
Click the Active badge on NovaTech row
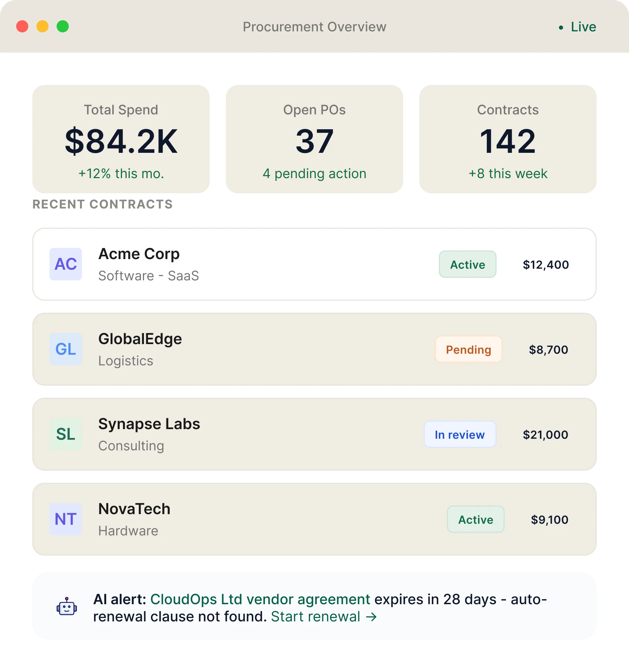476,520
